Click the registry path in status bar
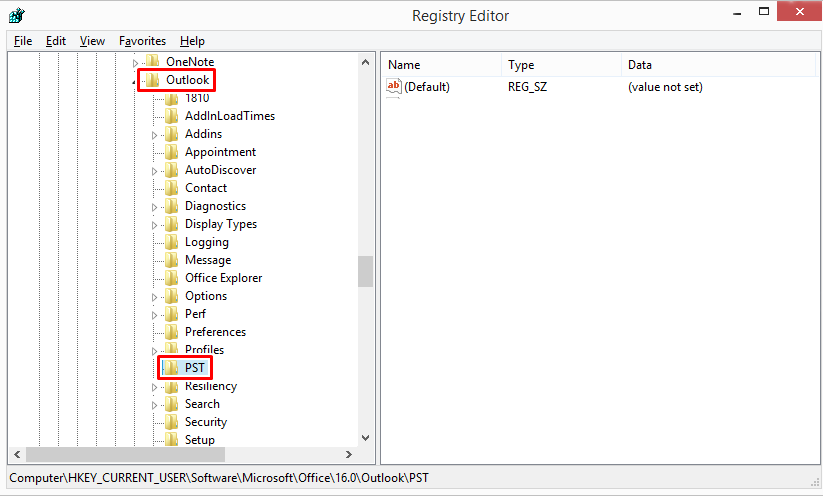This screenshot has width=823, height=496. pyautogui.click(x=219, y=478)
